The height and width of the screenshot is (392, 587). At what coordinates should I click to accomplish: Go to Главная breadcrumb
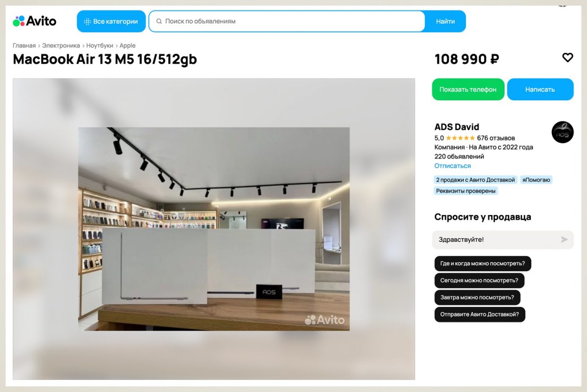(24, 45)
